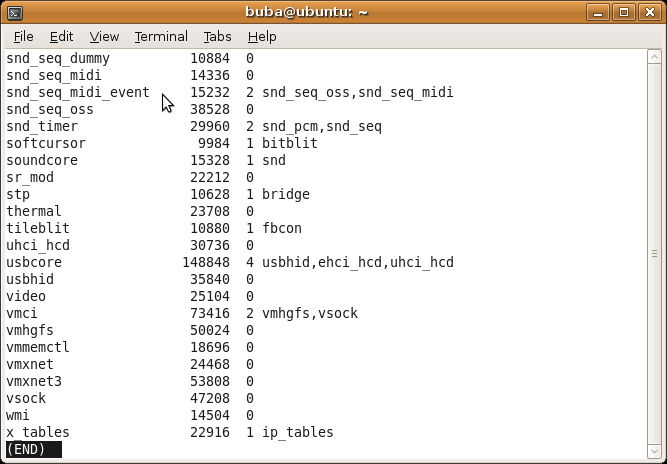Open the Help menu
Viewport: 667px width, 464px height.
pyautogui.click(x=262, y=37)
